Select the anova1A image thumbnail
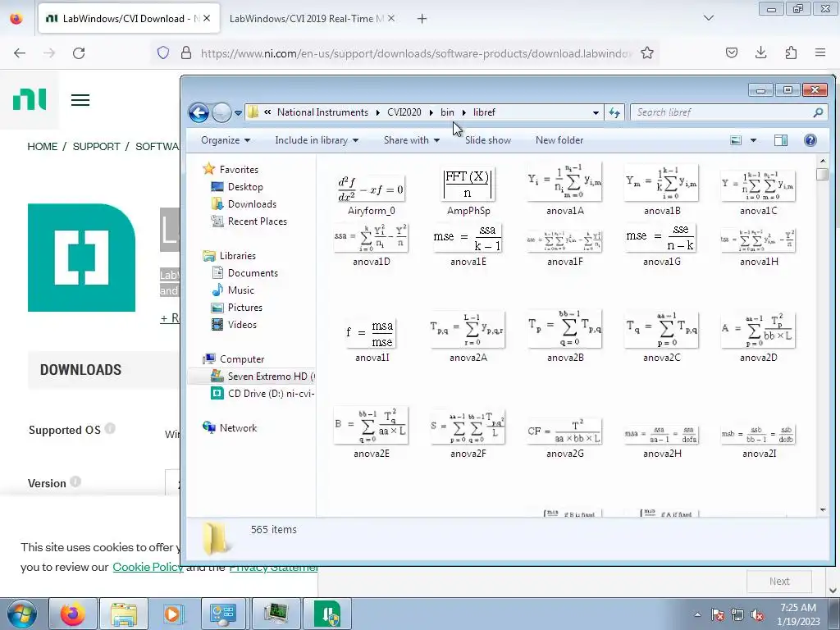This screenshot has height=630, width=840. point(564,182)
